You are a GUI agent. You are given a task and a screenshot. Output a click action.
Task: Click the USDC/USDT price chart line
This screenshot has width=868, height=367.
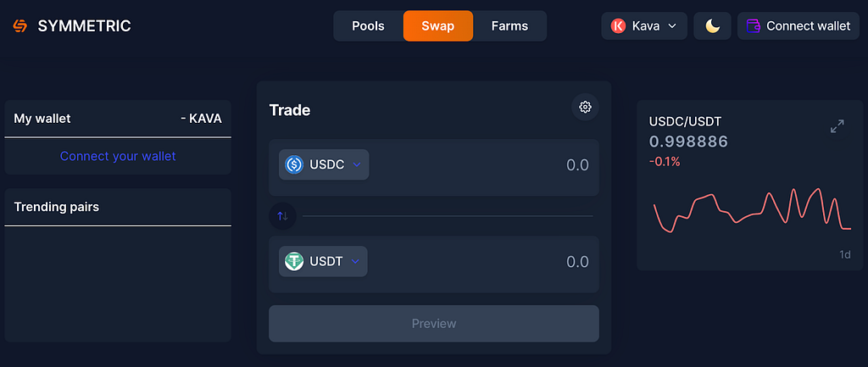[753, 210]
